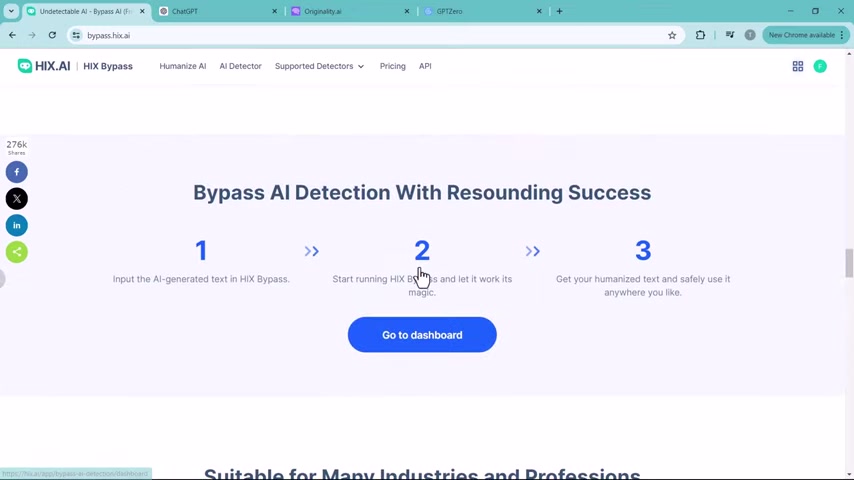Viewport: 854px width, 480px height.
Task: Click the HIX Bypass header link
Action: pos(108,66)
